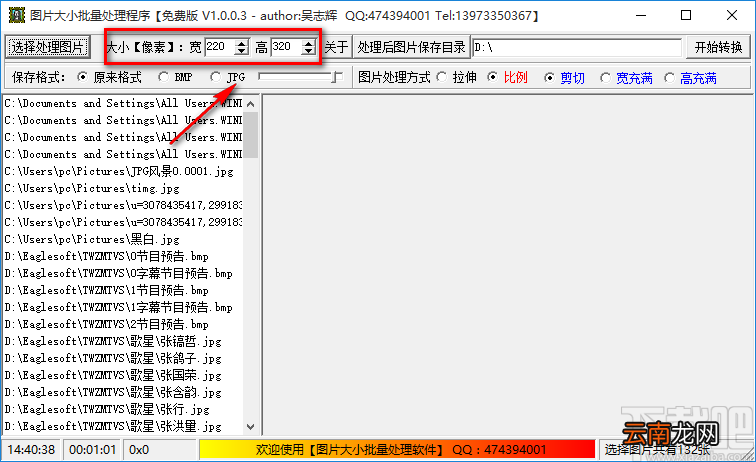Increase height with up spinner arrow

click(309, 43)
